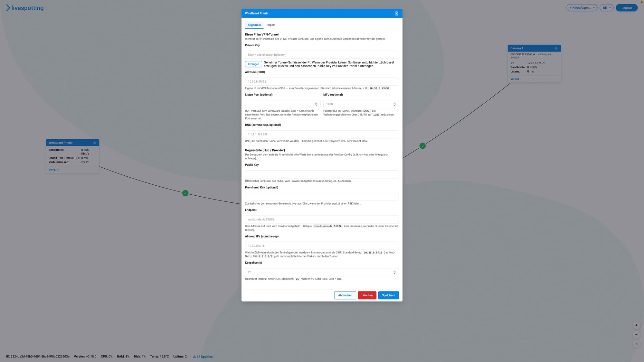Focus the Private Key input field
Image resolution: width=644 pixels, height=362 pixels.
tap(322, 55)
